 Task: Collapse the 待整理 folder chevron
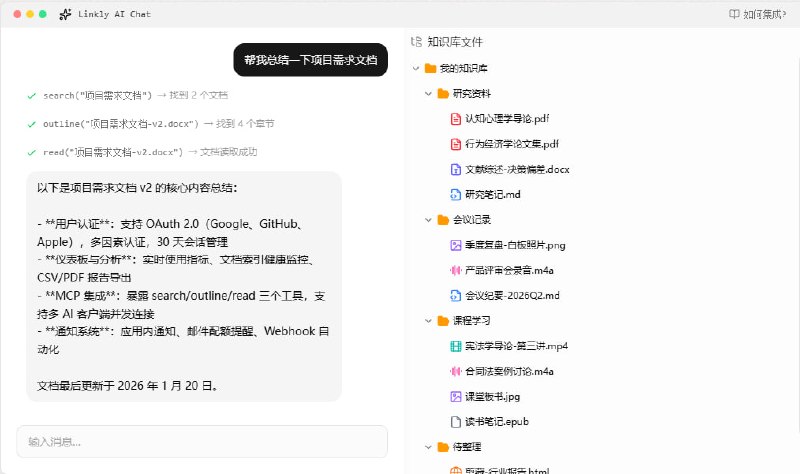(429, 447)
